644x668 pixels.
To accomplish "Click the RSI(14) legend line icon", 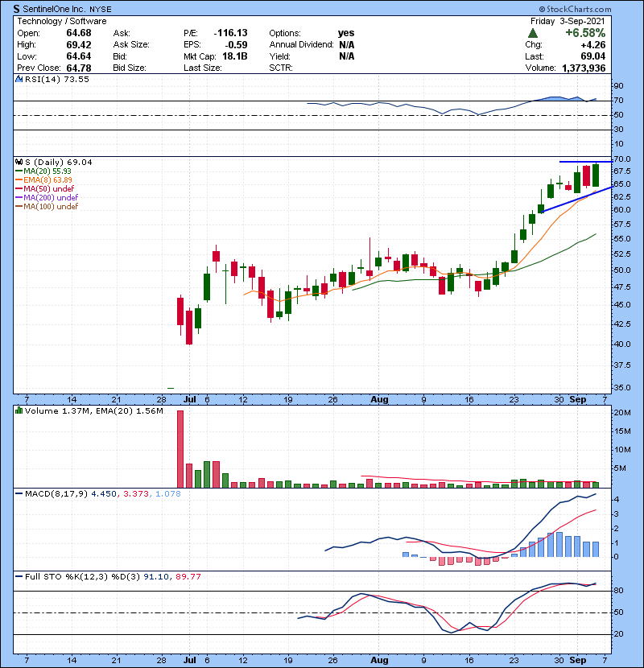I will tap(19, 80).
